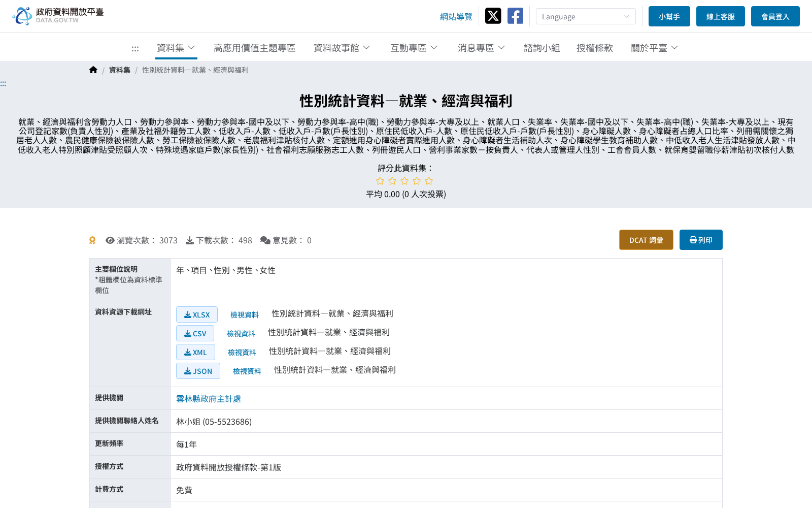Click the data.gov.tw site logo

58,16
